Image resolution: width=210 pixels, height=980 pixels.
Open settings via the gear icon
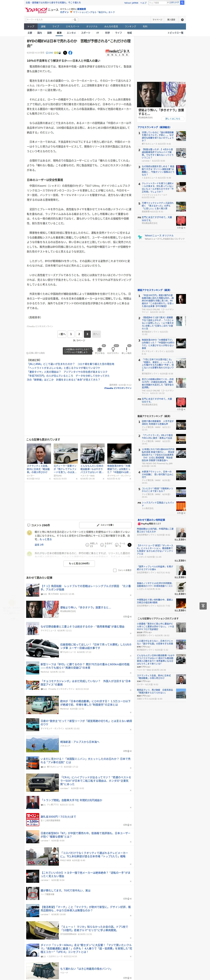pyautogui.click(x=182, y=20)
